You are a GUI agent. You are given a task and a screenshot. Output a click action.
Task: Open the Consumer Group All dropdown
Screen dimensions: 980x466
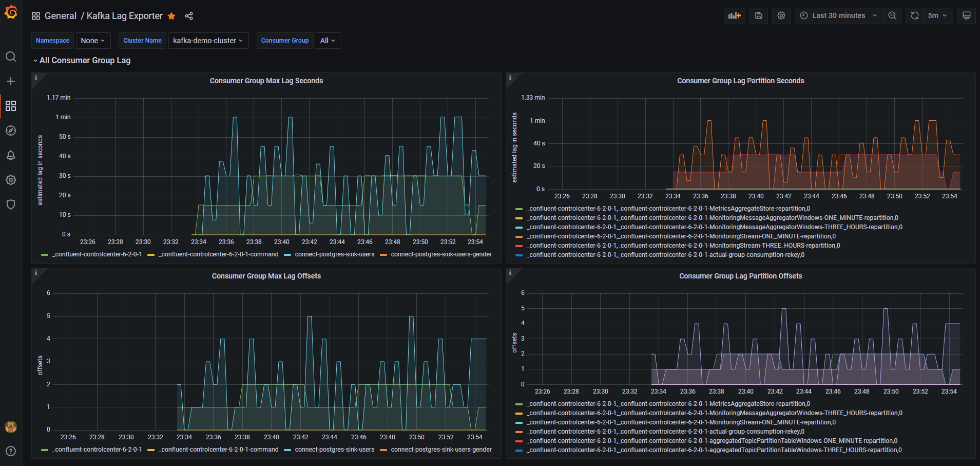click(328, 41)
